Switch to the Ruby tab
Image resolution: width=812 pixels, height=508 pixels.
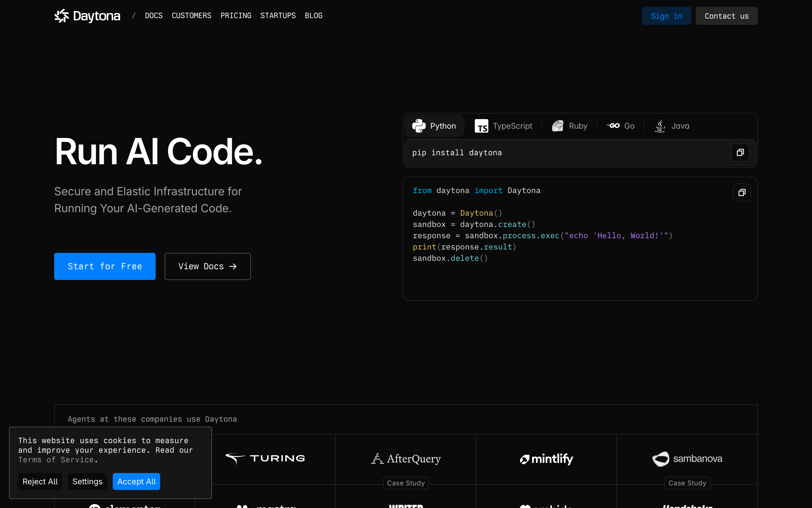click(x=570, y=126)
